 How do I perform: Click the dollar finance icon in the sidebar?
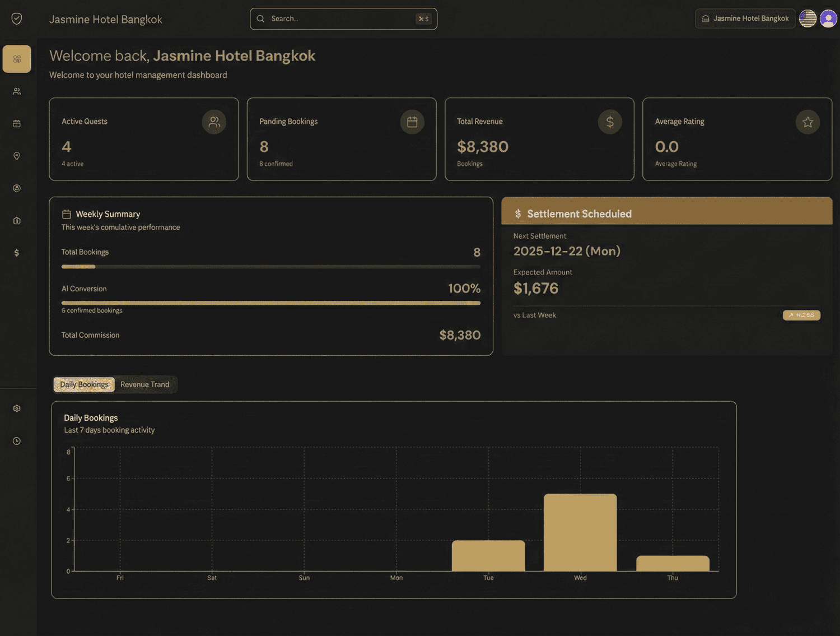click(x=17, y=253)
